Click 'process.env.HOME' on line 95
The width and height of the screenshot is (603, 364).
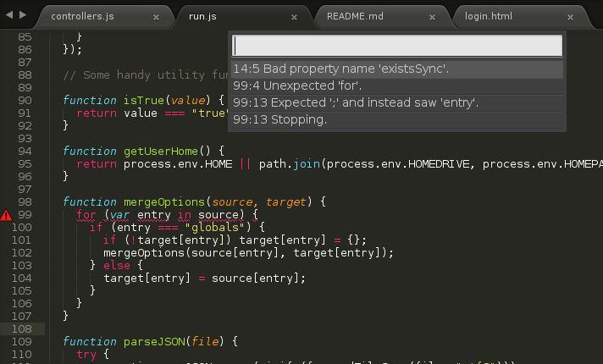click(x=178, y=164)
